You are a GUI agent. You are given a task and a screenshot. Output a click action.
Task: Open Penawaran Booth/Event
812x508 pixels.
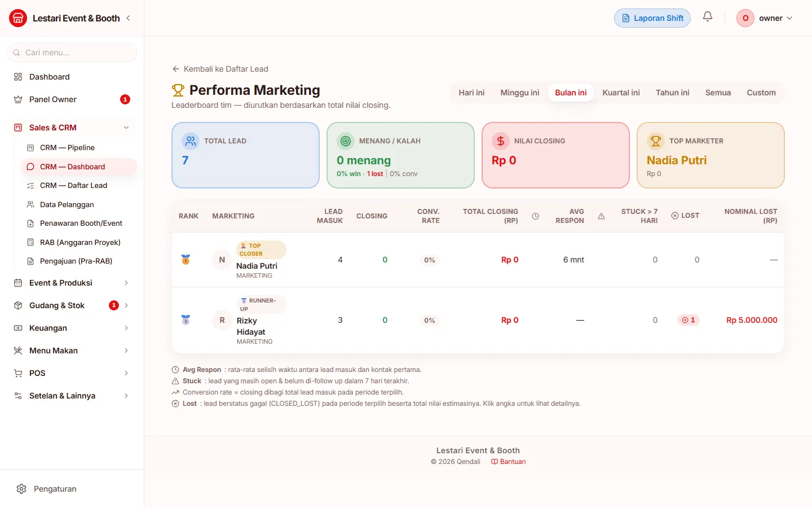coord(79,223)
